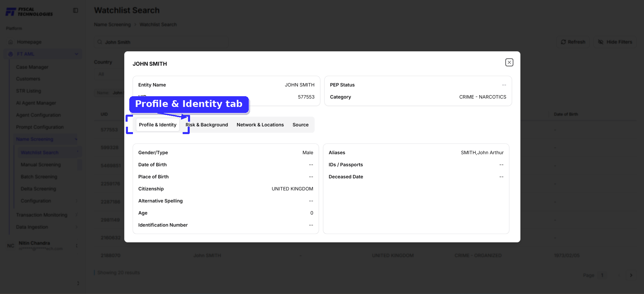Open the Nitin Chandra user options menu
The height and width of the screenshot is (294, 644).
click(77, 246)
